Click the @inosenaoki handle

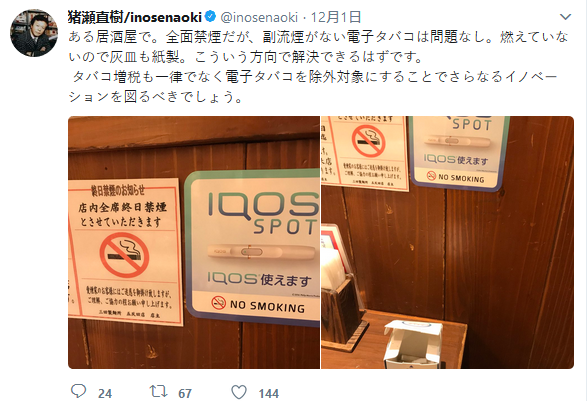[x=259, y=17]
